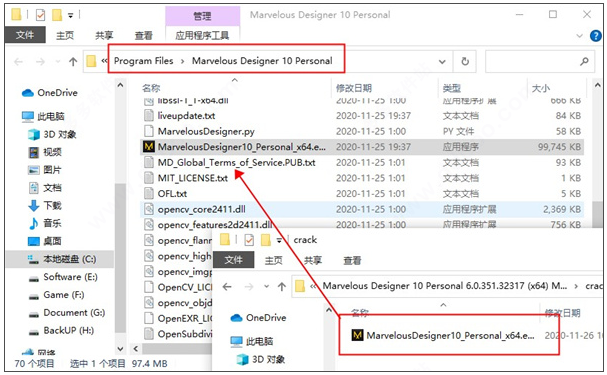This screenshot has height=375, width=607.
Task: Sort by 大小 column
Action: tap(540, 88)
